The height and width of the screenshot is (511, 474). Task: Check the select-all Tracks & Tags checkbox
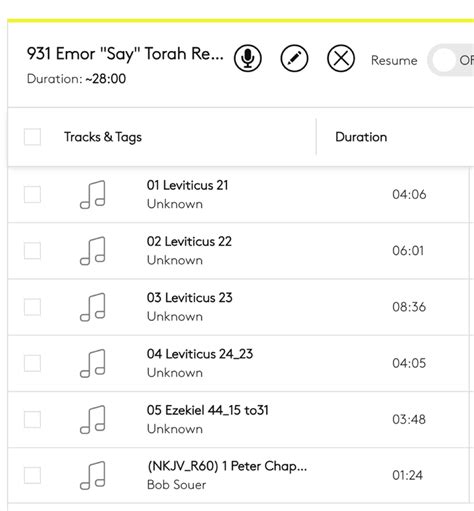point(33,137)
